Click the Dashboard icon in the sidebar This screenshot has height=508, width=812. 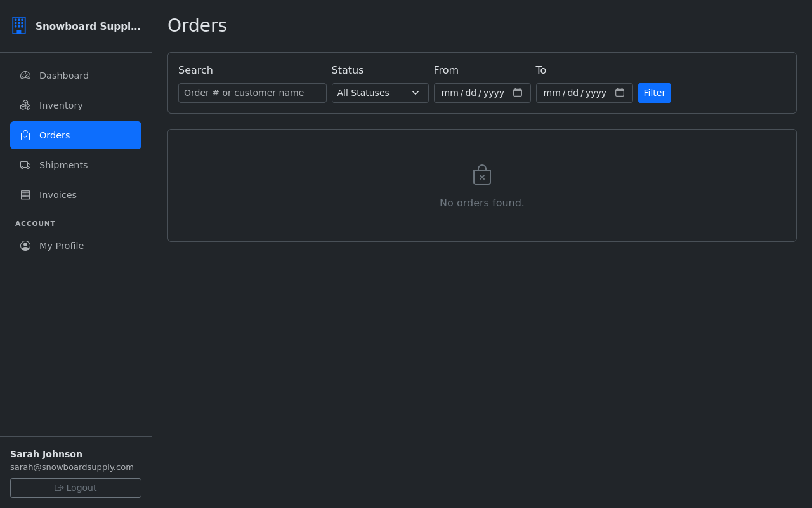(25, 75)
